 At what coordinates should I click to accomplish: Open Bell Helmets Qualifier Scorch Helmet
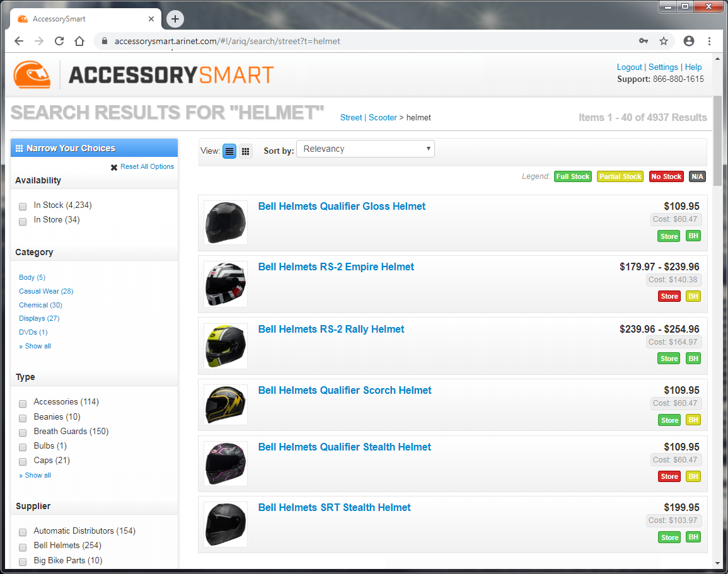click(345, 390)
